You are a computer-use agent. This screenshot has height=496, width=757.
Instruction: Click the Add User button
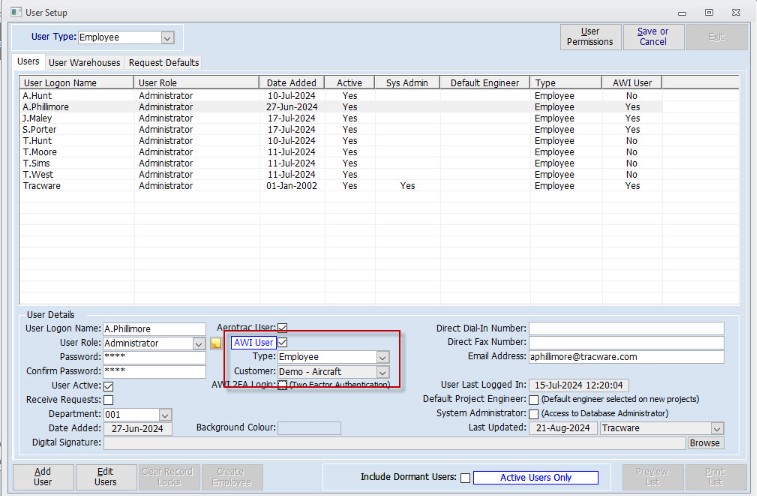pyautogui.click(x=42, y=477)
